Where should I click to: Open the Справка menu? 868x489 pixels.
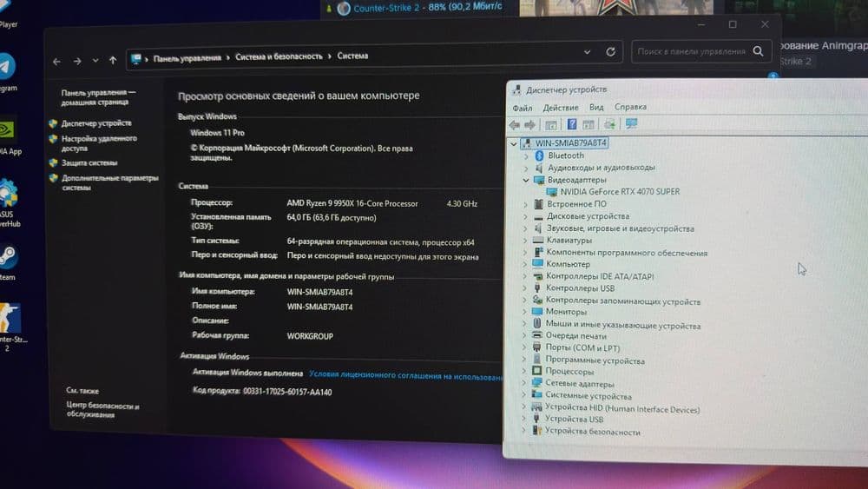630,106
